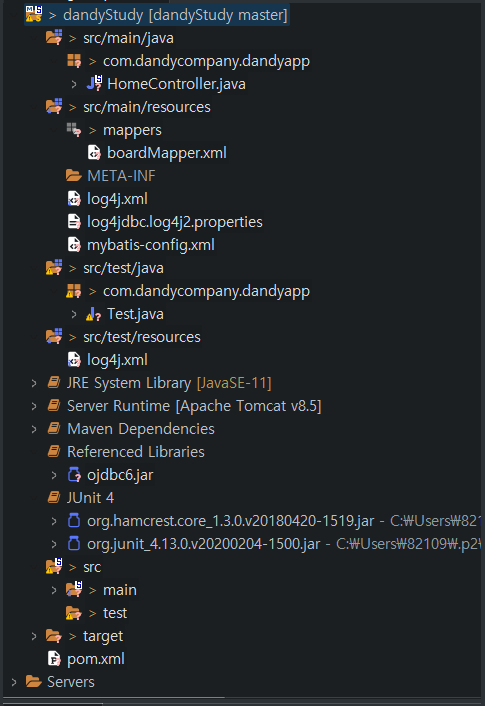Click the HomeController.java file icon
Screen dimensions: 485x706
[94, 83]
